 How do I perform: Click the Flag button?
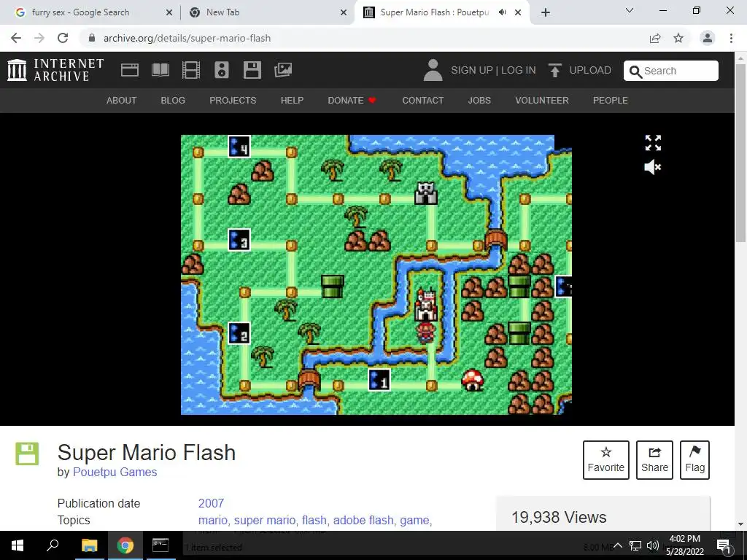(694, 460)
